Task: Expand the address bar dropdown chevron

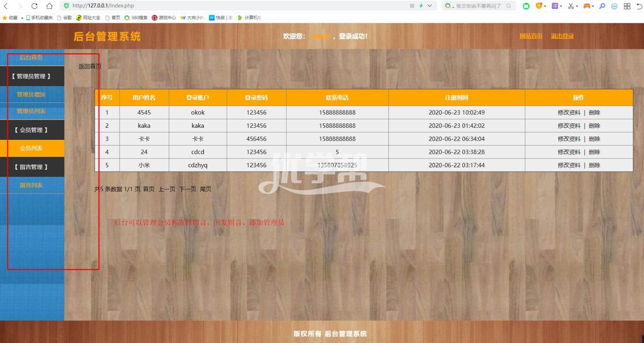Action: (x=429, y=6)
